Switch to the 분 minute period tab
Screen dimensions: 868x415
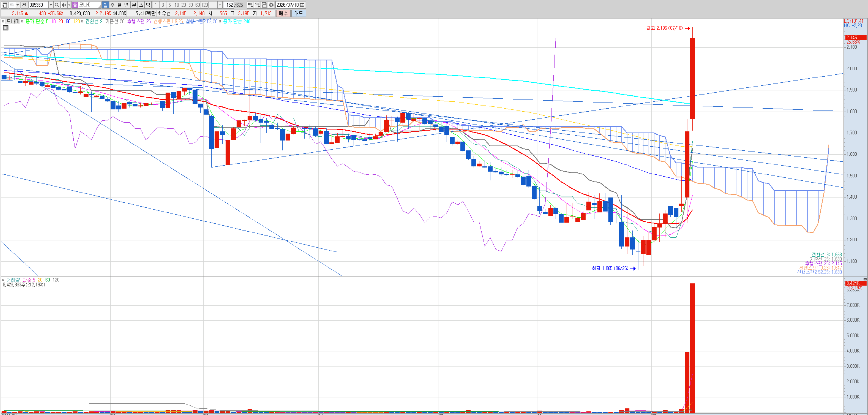pos(134,5)
